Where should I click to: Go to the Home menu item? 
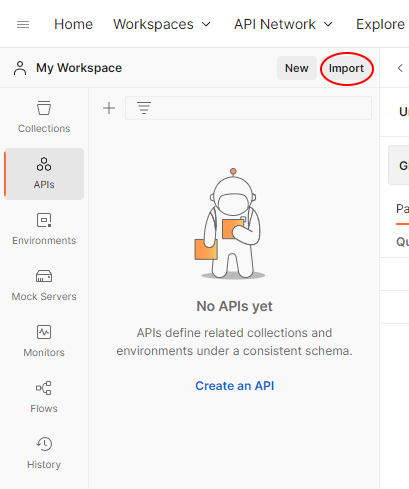(73, 24)
